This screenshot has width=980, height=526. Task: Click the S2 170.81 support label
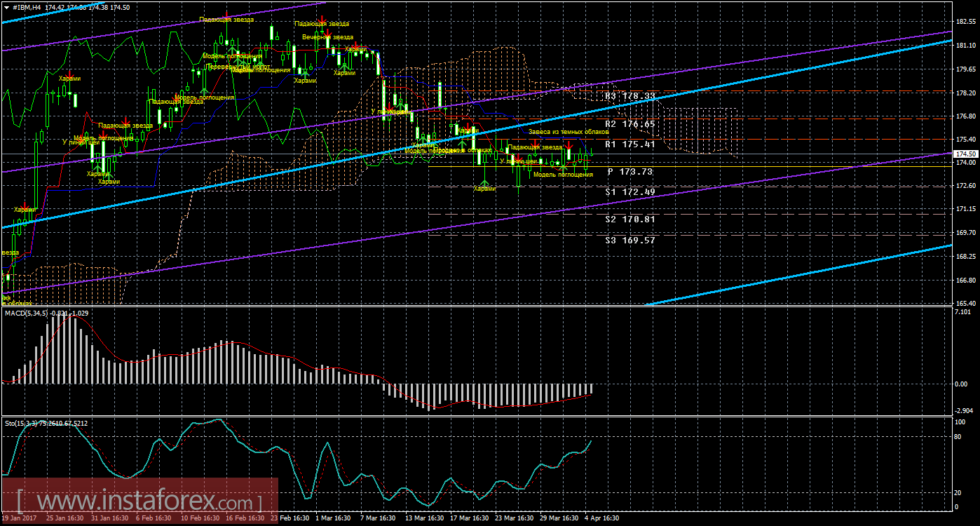tap(630, 219)
